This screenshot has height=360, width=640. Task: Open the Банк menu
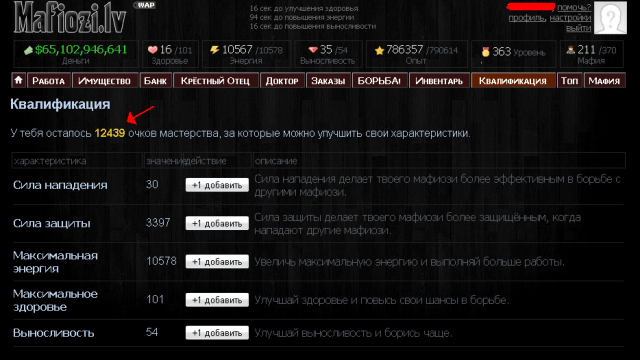tap(156, 80)
